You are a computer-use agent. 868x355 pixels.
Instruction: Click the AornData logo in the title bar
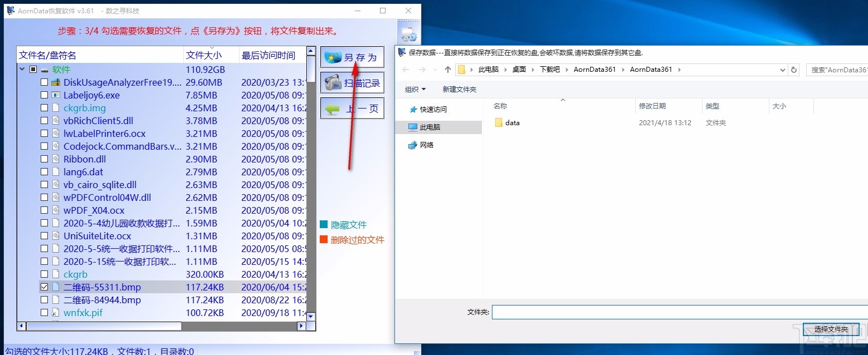click(x=10, y=10)
